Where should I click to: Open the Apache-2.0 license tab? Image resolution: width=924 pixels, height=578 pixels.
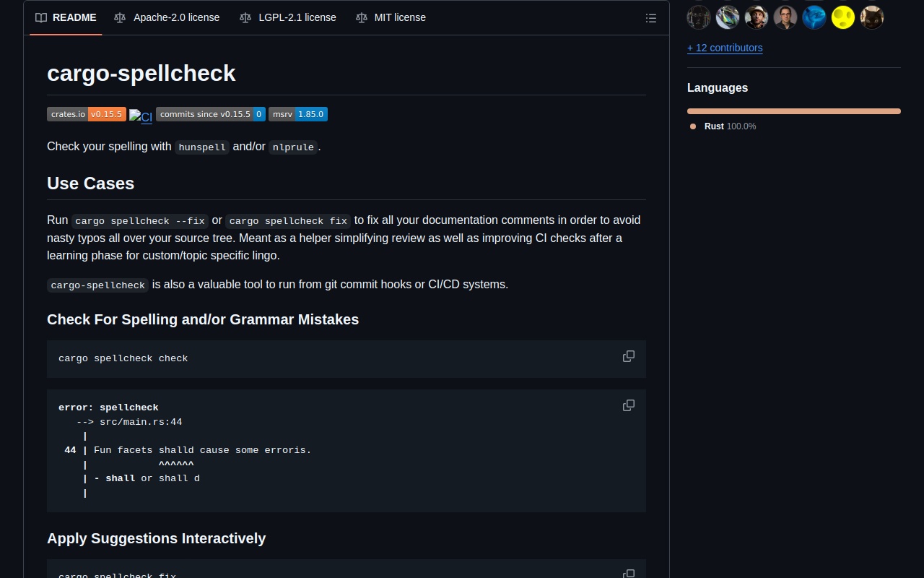(167, 17)
